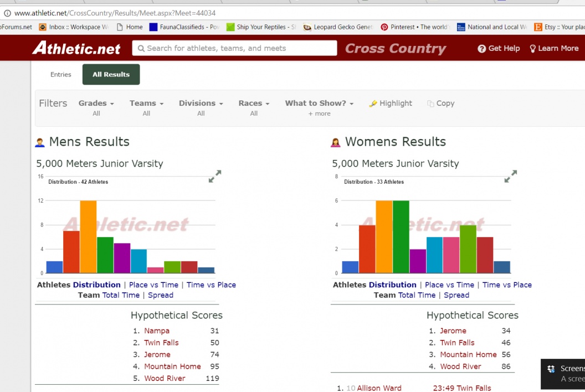Screen dimensions: 585x392
Task: Show Mens Place vs Time chart
Action: point(153,285)
